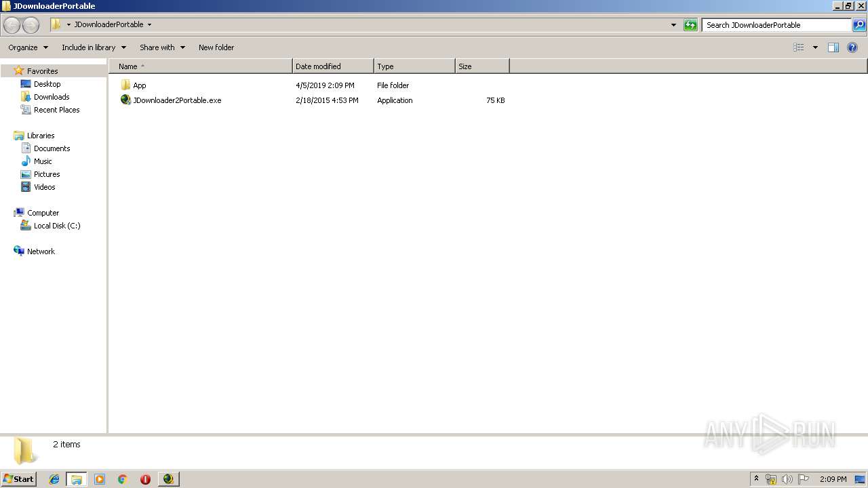The width and height of the screenshot is (868, 488).
Task: Click the taskbar clock 2:09 PM
Action: click(833, 479)
